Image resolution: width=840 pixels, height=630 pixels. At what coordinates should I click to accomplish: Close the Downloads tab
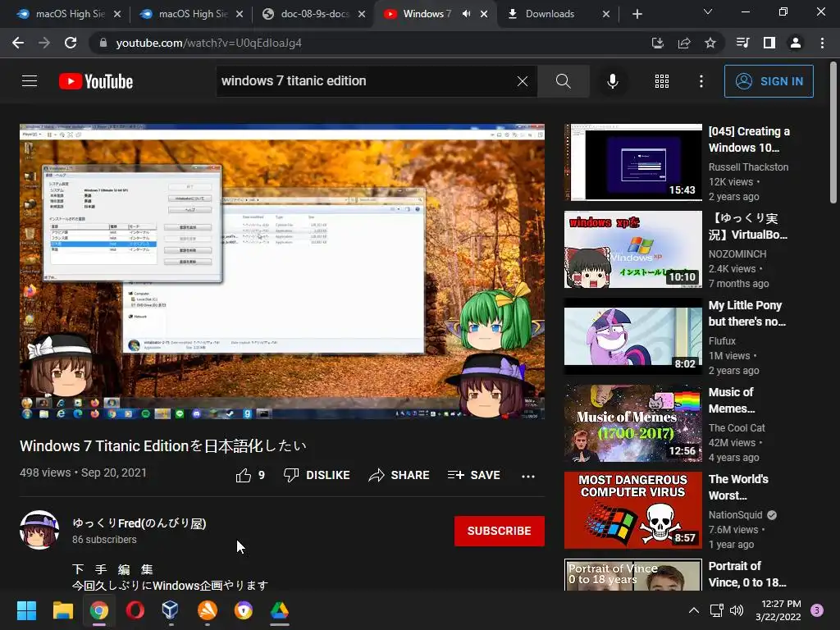[606, 14]
